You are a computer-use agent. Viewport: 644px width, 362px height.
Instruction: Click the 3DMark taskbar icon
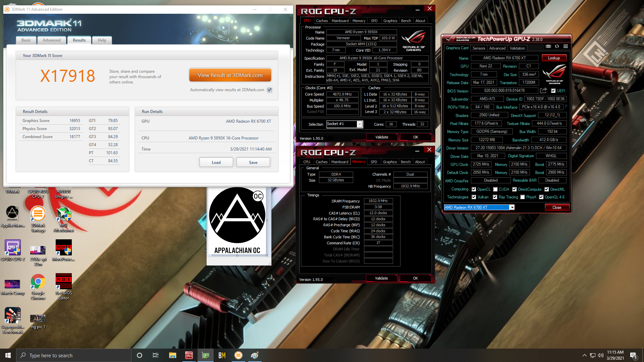pos(238,355)
